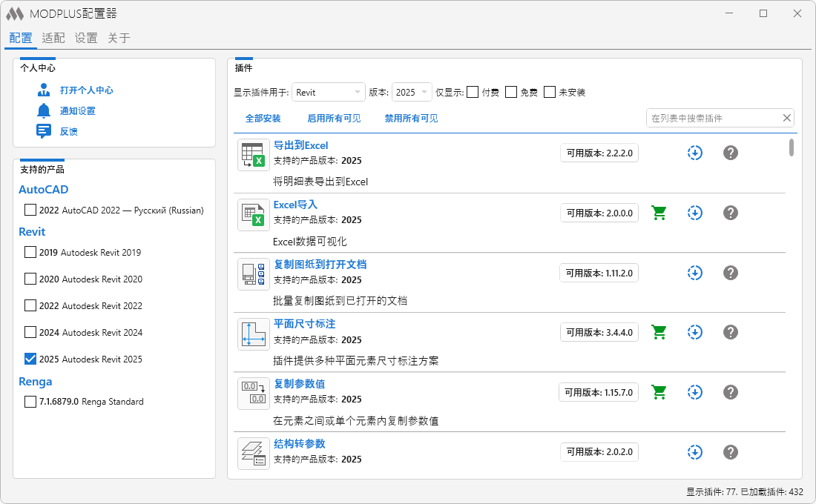Viewport: 816px width, 504px height.
Task: Open the 结构转参数 title link
Action: [x=299, y=444]
